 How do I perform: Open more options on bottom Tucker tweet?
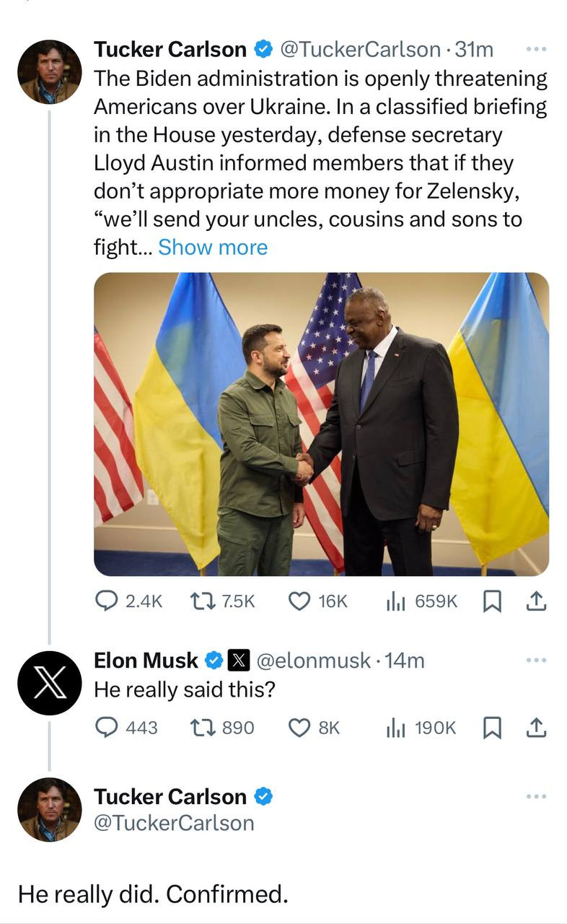[x=536, y=796]
